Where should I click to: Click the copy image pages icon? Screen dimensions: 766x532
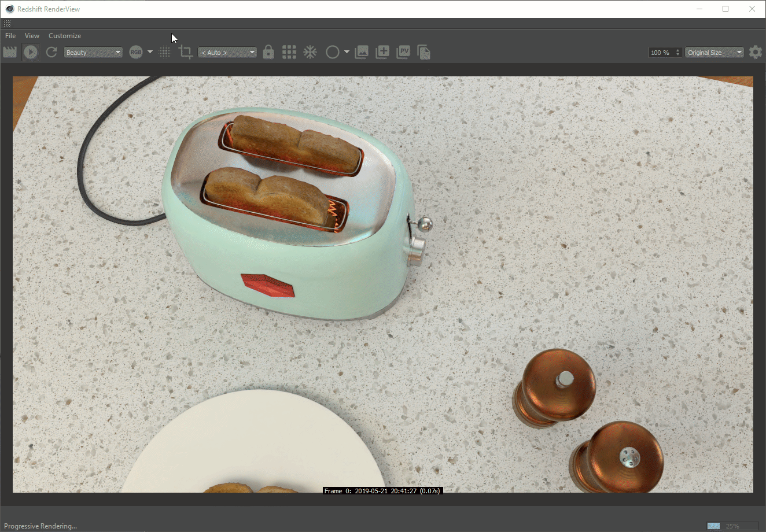[x=423, y=52]
